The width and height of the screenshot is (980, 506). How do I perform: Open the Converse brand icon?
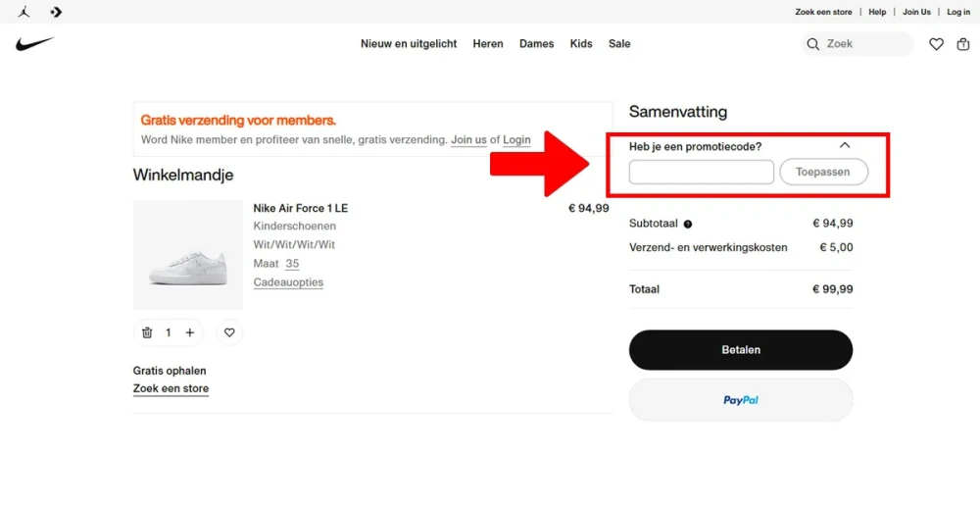point(56,12)
